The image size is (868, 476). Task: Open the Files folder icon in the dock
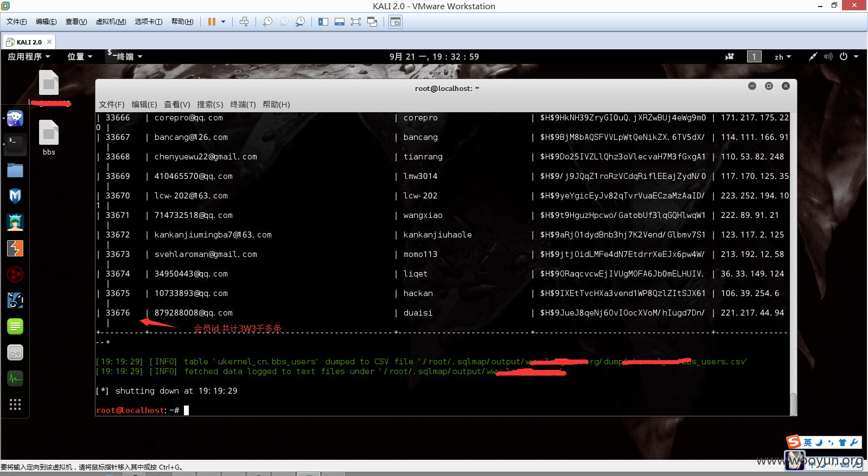[15, 170]
